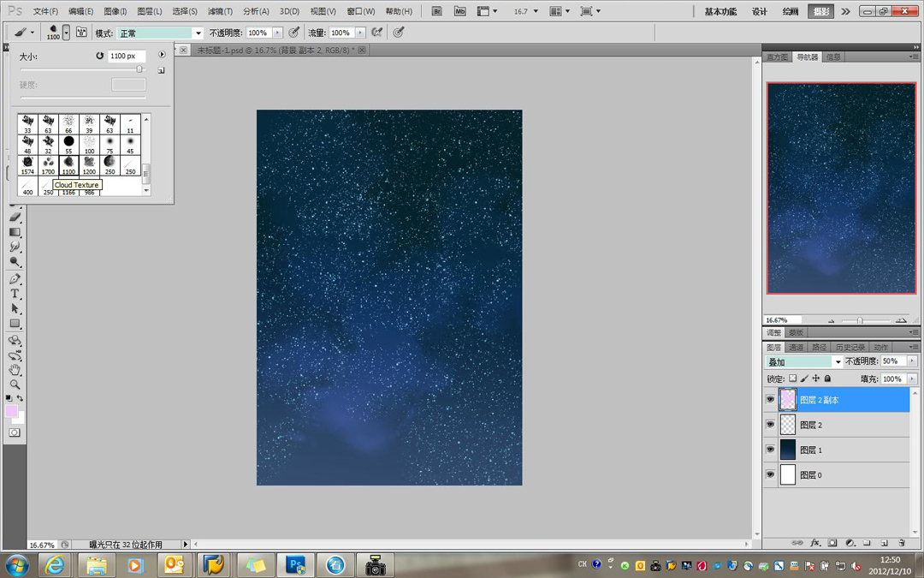This screenshot has height=578, width=924.
Task: Expand the layer 填充 fill arrow
Action: [912, 378]
